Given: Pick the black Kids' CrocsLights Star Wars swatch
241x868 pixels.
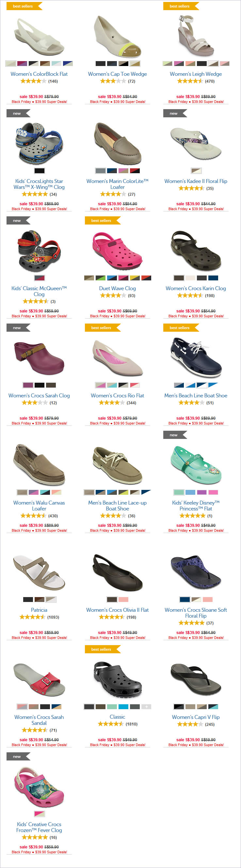Looking at the screenshot, I should click(40, 171).
